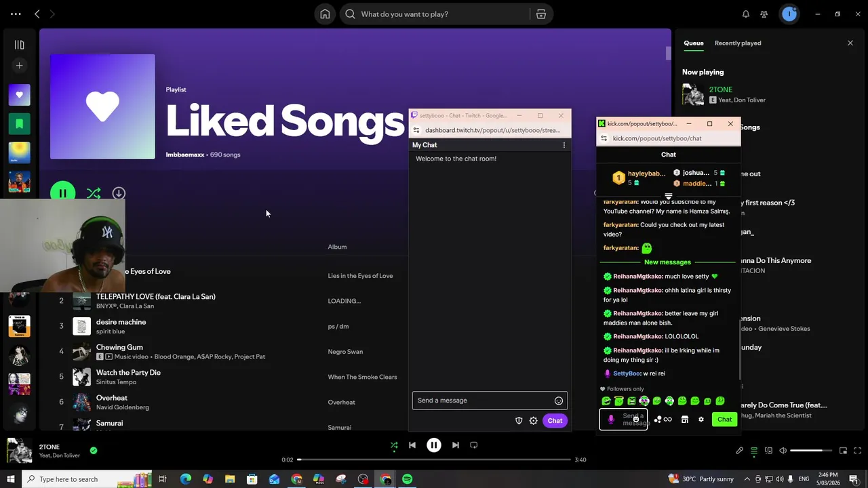Click Liked Songs heart cover art

[102, 106]
